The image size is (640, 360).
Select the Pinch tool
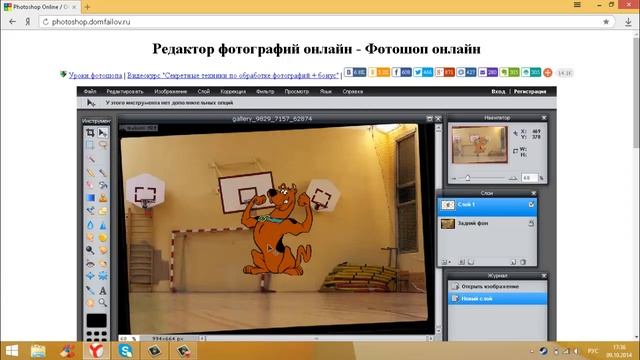pos(103,276)
